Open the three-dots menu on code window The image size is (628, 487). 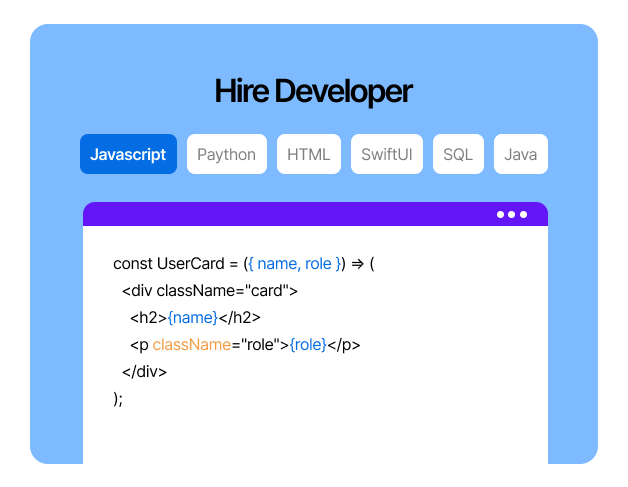512,215
